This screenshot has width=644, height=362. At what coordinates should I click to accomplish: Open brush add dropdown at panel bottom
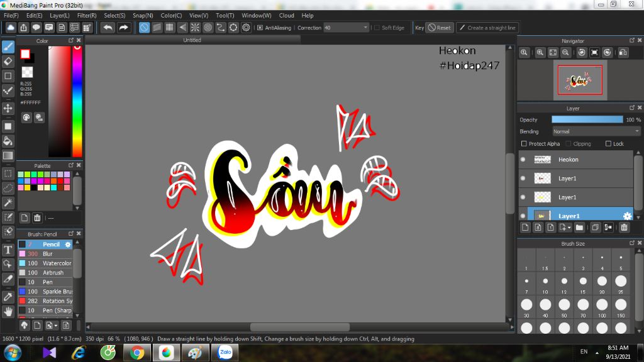click(x=52, y=326)
